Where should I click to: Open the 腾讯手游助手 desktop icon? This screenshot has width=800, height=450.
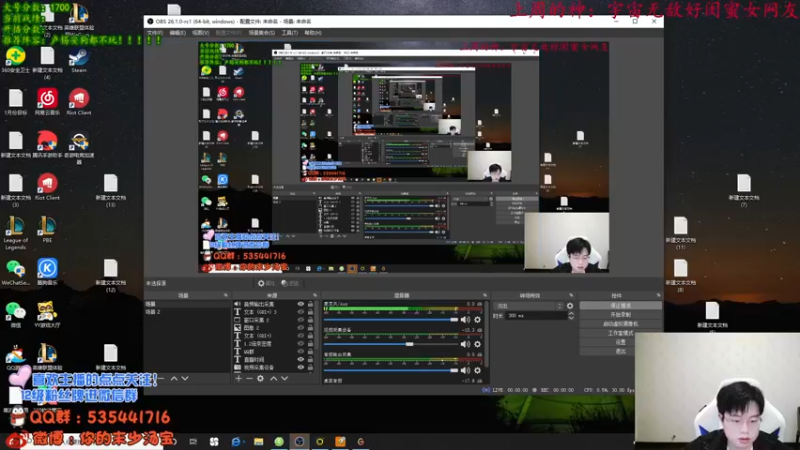pyautogui.click(x=47, y=144)
